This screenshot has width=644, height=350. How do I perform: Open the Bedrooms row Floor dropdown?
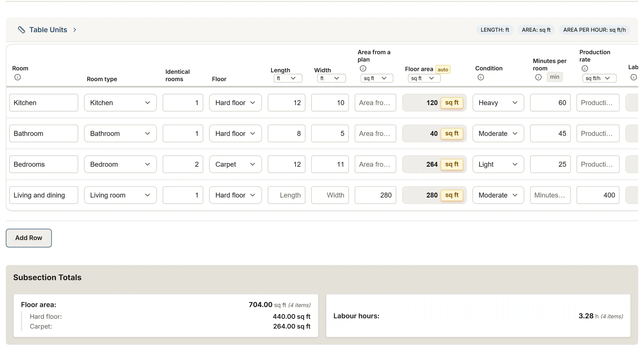pos(235,164)
